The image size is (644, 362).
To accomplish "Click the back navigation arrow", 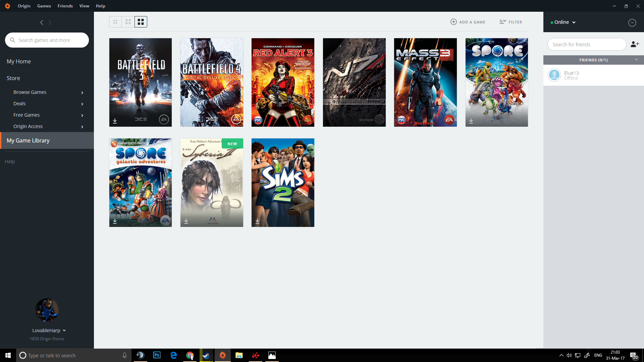I will pyautogui.click(x=42, y=22).
